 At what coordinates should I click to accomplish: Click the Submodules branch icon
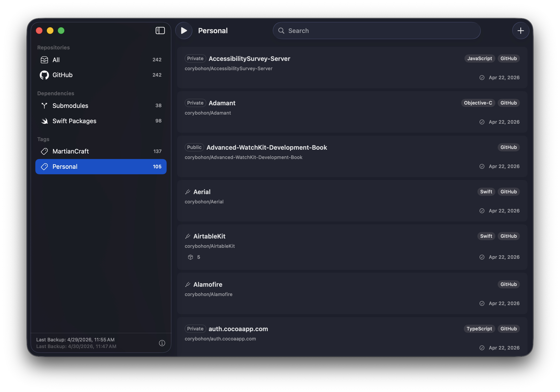[44, 106]
